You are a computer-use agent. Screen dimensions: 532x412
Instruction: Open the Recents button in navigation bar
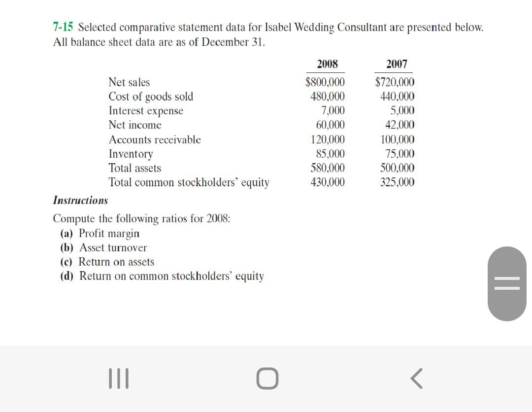[x=119, y=378]
